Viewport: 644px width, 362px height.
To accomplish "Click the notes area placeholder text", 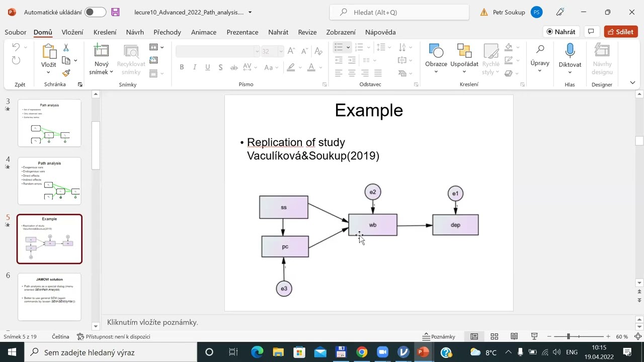I will coord(152,322).
